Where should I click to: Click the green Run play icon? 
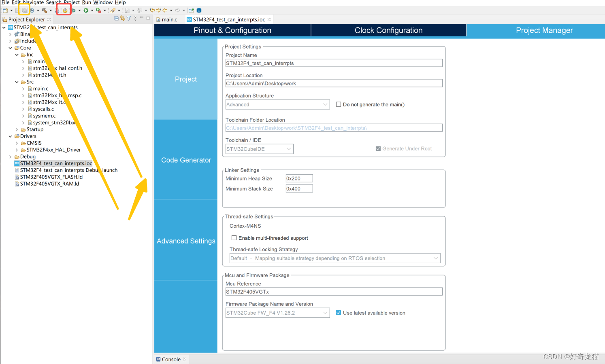[86, 11]
